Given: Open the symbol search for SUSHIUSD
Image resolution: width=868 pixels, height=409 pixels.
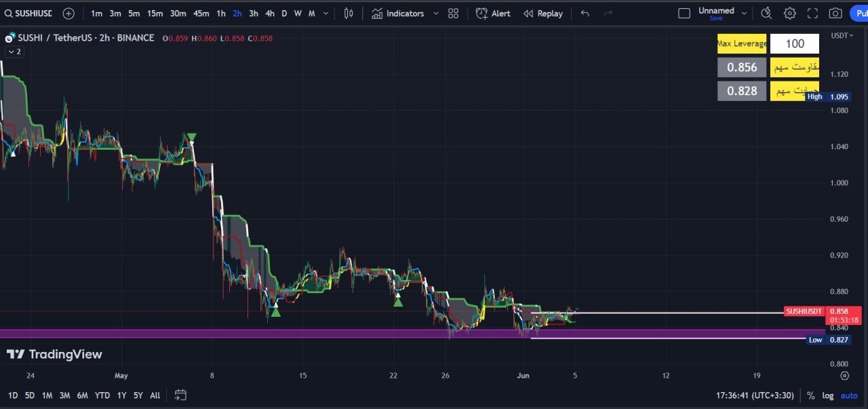Looking at the screenshot, I should [27, 14].
